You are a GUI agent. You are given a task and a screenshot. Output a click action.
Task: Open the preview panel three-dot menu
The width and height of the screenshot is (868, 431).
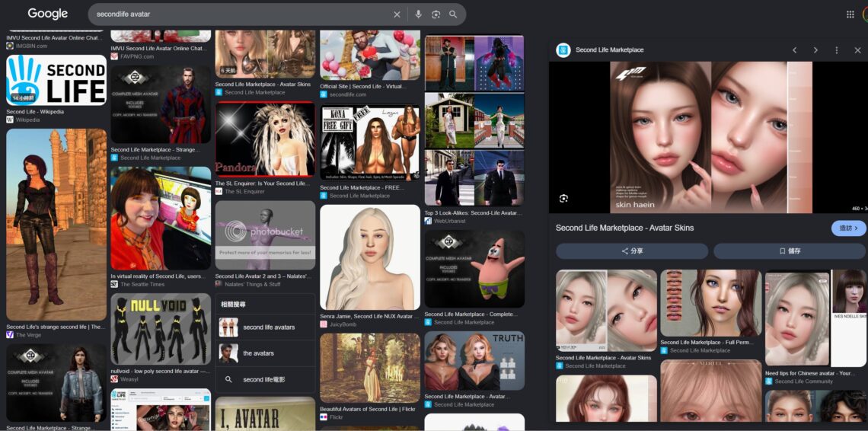click(x=837, y=49)
